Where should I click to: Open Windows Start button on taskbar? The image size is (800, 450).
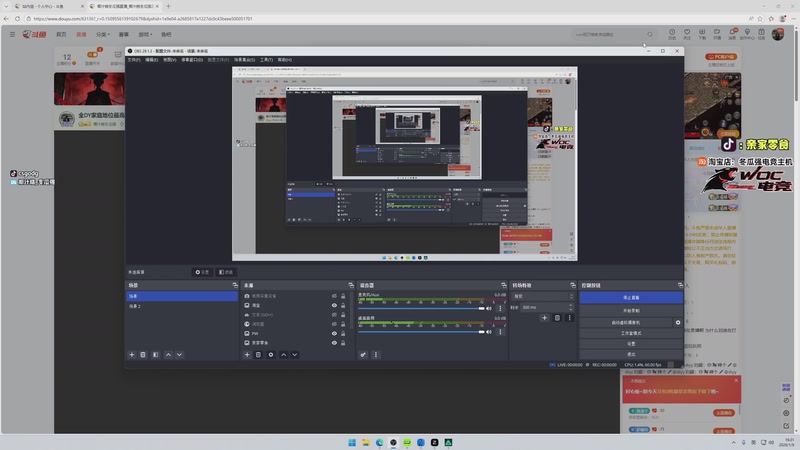tap(352, 442)
